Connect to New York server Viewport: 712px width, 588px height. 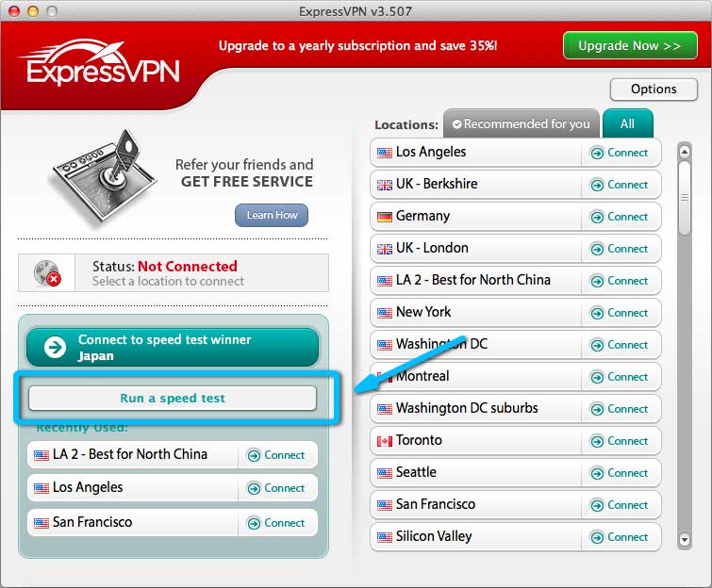pyautogui.click(x=620, y=313)
